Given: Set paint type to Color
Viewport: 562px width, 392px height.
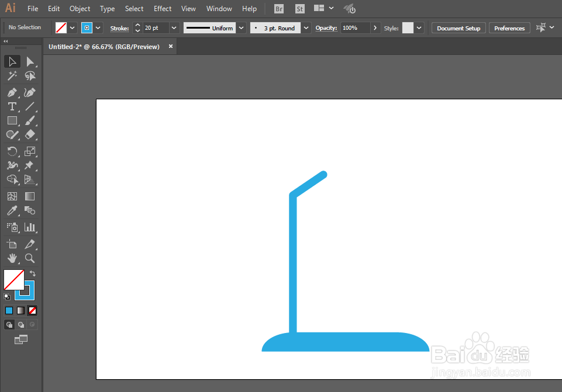Looking at the screenshot, I should [x=9, y=310].
